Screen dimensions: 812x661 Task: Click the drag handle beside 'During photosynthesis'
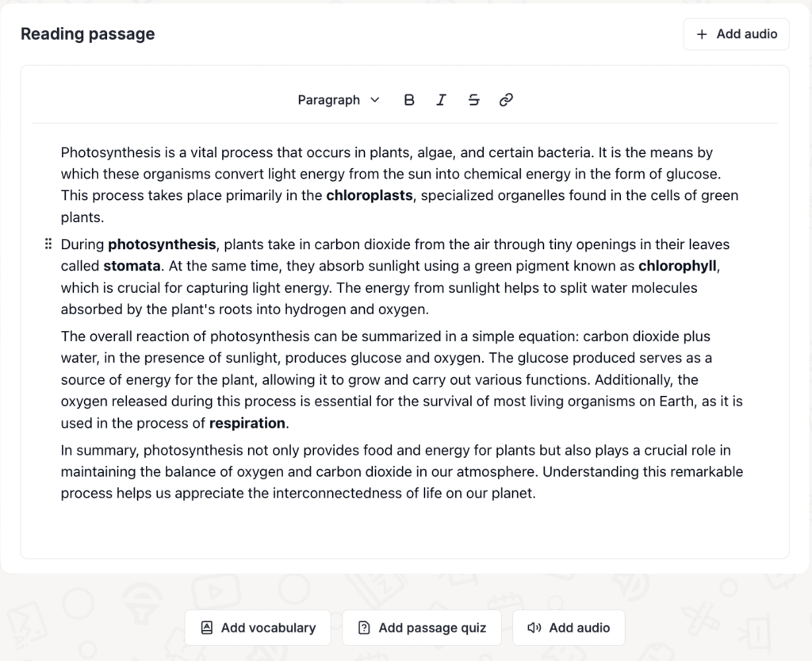[x=48, y=244]
